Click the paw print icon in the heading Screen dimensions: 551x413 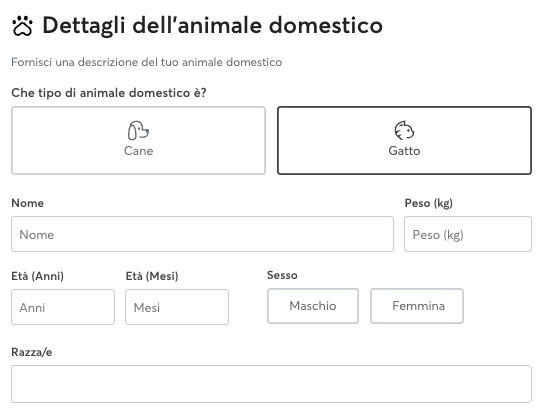[x=22, y=26]
